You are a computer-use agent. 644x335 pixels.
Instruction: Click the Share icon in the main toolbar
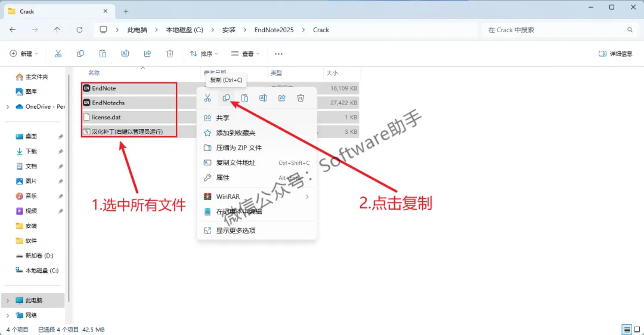147,54
